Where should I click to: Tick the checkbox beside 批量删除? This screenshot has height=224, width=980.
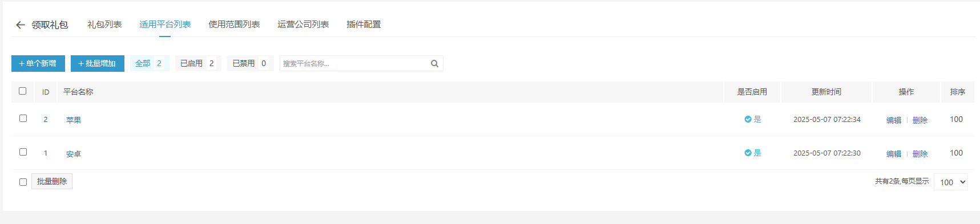click(x=23, y=182)
